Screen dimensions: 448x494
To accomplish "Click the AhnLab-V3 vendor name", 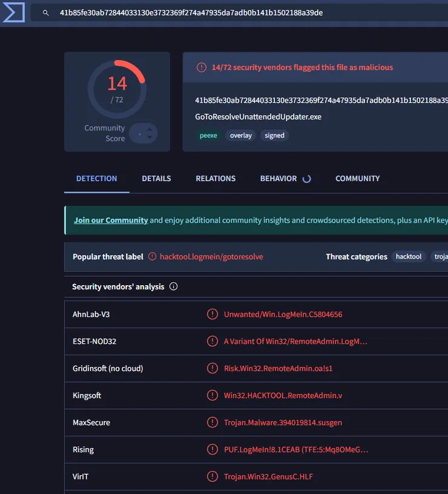I will pos(91,314).
